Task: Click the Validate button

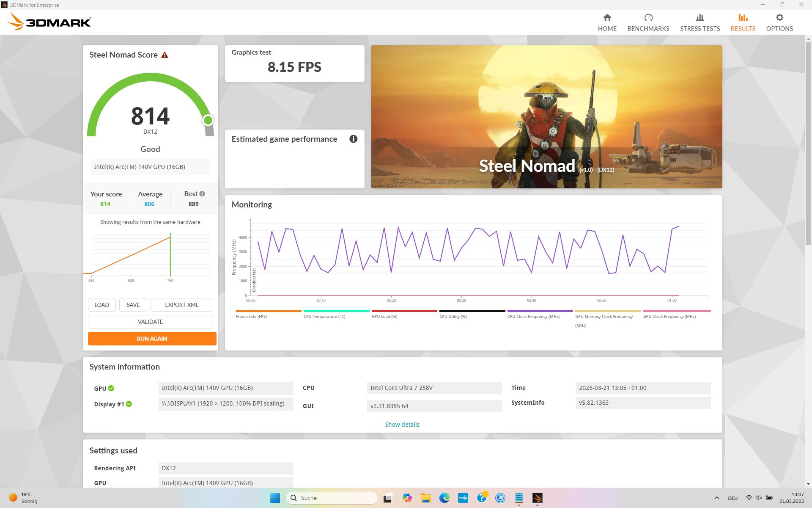Action: (x=150, y=322)
